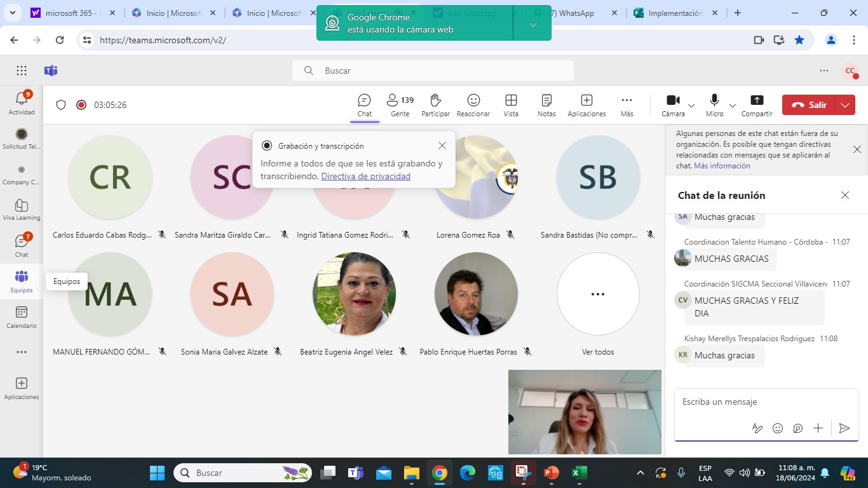Open the Directiva de privacidad link
Screen dimensions: 868x488
tap(366, 176)
